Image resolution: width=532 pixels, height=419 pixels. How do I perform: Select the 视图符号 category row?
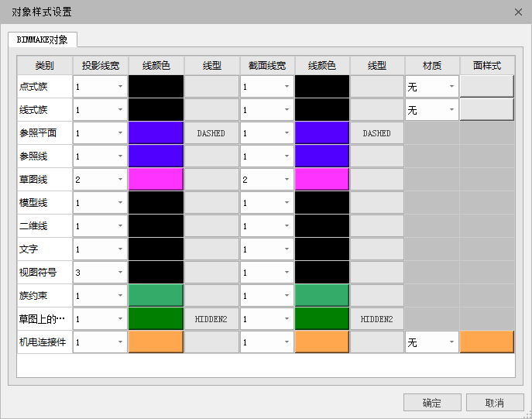point(44,273)
